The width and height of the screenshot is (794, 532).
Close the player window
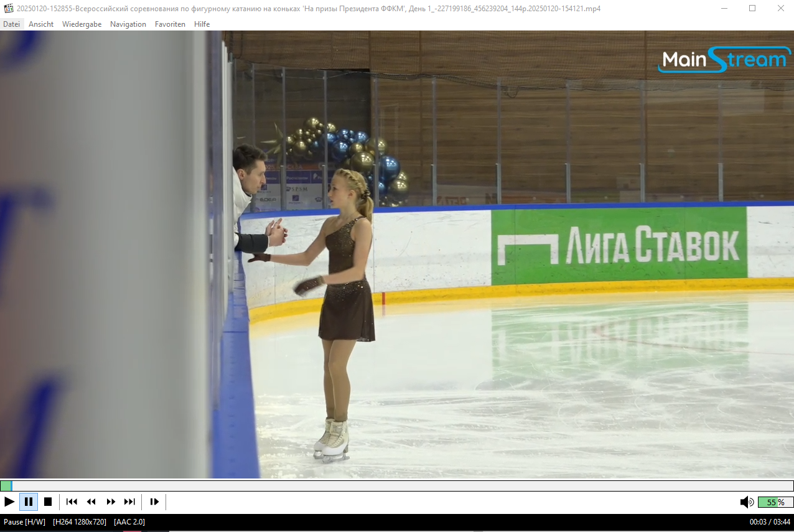(x=780, y=9)
